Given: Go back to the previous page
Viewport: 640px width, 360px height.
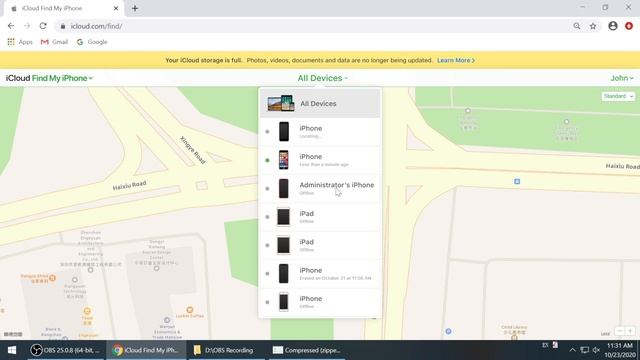Looking at the screenshot, I should pos(11,26).
